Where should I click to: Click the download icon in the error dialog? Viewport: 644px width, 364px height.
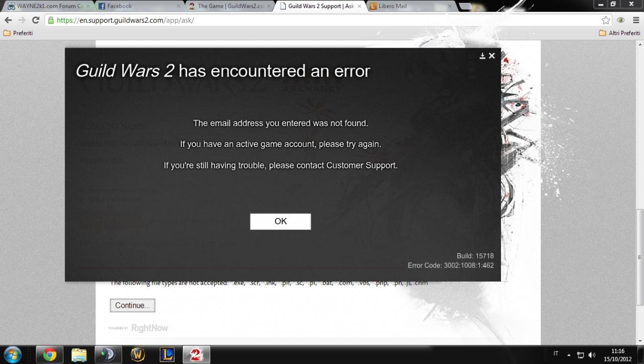pyautogui.click(x=482, y=56)
